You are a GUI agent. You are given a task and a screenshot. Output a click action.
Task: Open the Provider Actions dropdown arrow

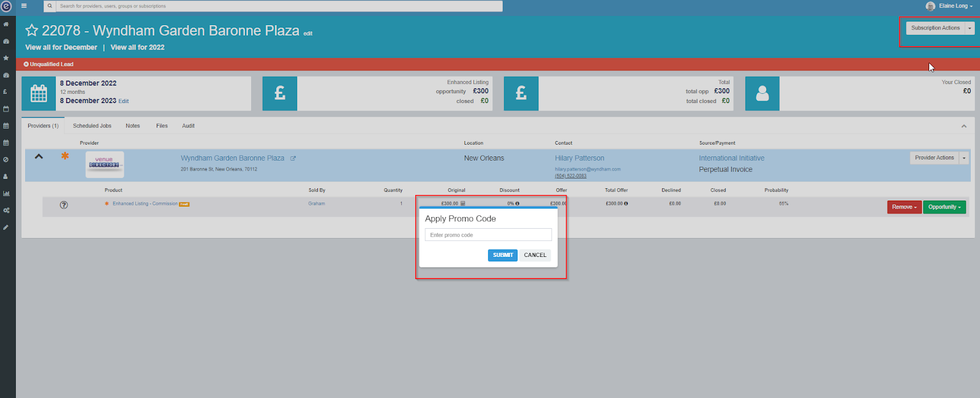964,158
